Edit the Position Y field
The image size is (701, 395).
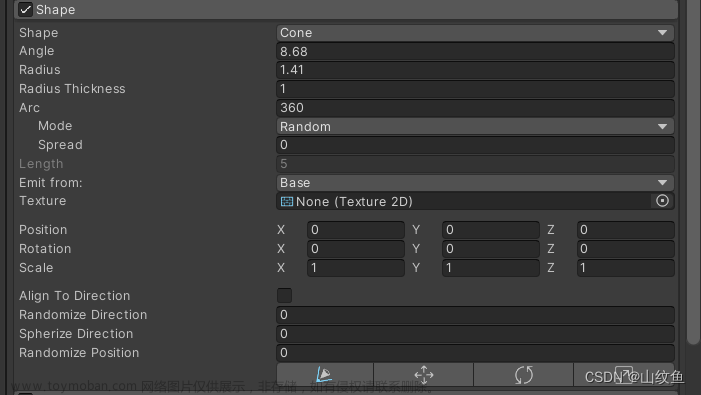point(491,230)
